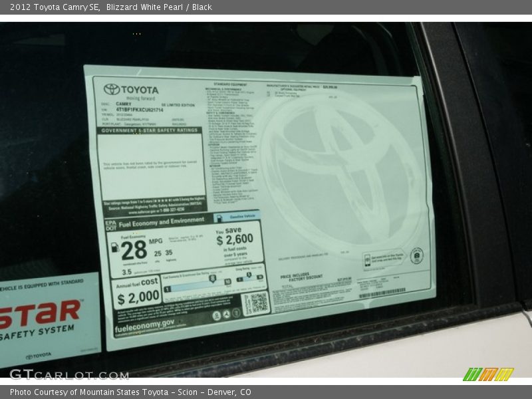Click the 'Government 5-Star Safety Ratings' header
Image resolution: width=532 pixels, height=399 pixels.
(x=149, y=130)
